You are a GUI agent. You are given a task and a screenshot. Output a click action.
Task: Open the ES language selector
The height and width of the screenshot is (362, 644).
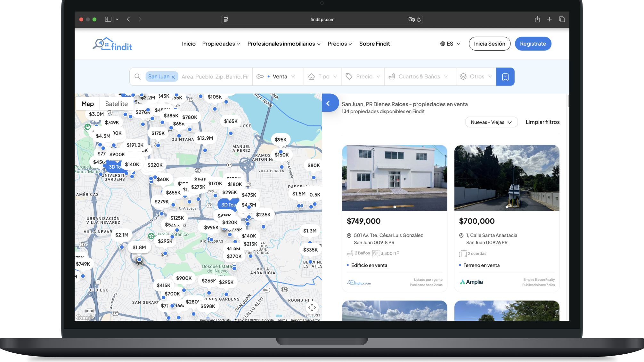pos(450,44)
